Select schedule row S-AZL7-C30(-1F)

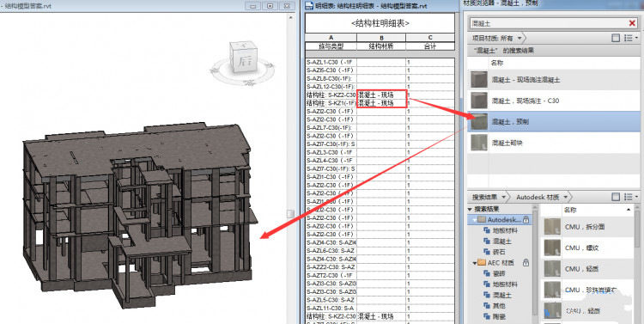380,128
